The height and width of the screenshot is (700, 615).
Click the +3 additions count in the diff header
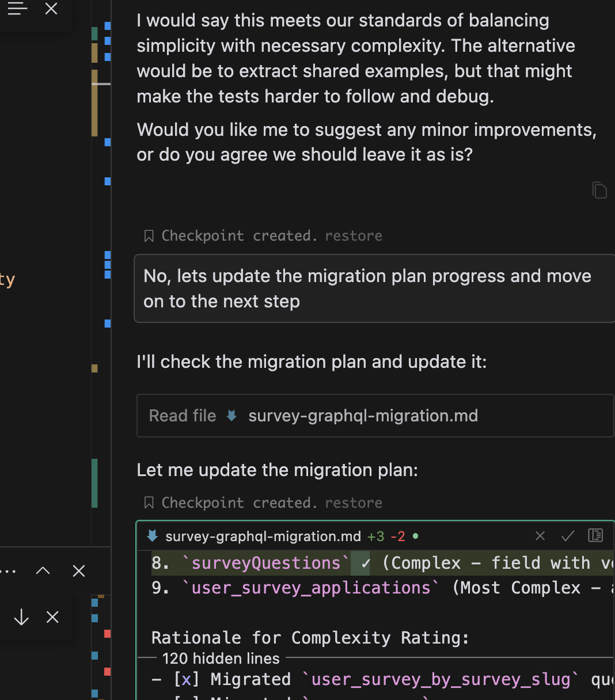pos(376,537)
